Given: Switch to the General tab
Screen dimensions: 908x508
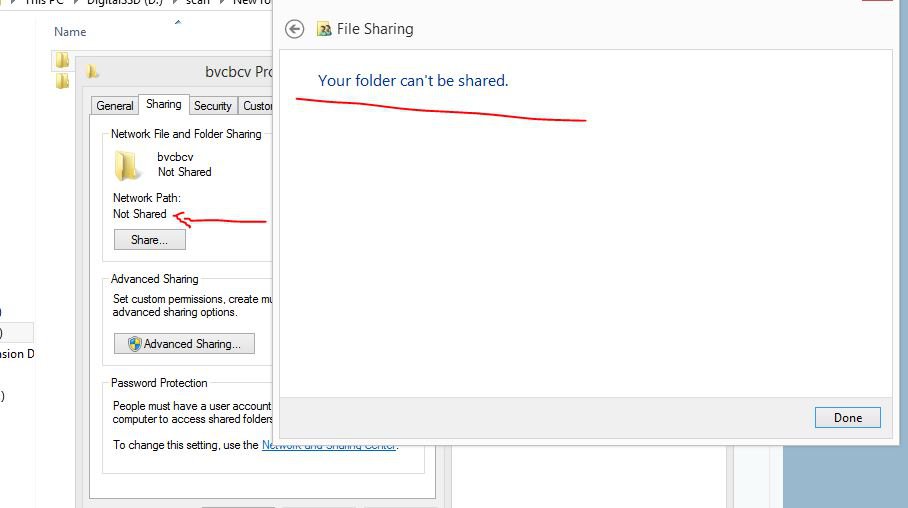Looking at the screenshot, I should [x=115, y=106].
